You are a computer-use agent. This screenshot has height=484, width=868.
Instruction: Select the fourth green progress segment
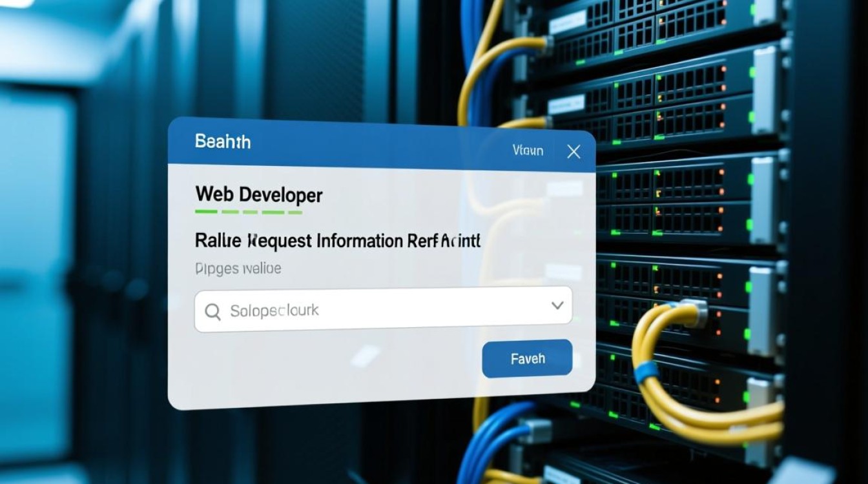click(x=273, y=212)
